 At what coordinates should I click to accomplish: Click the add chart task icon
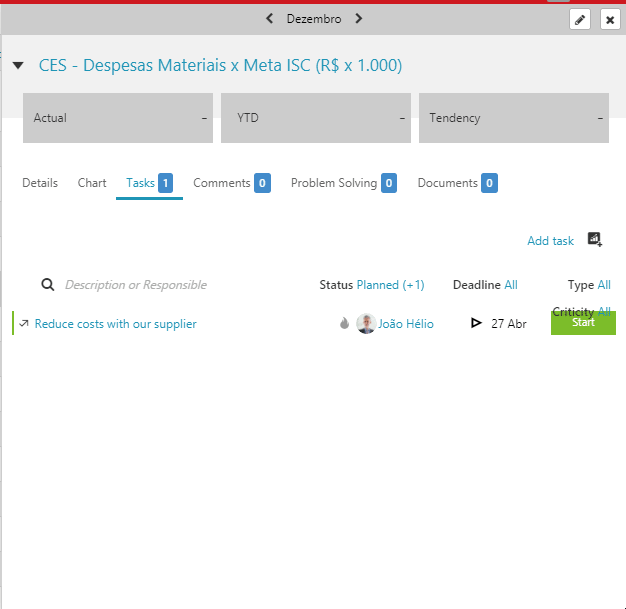(x=594, y=240)
